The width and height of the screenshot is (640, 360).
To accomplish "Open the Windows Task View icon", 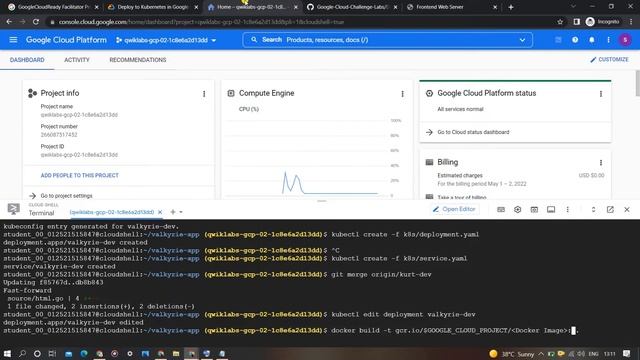I will click(52, 353).
